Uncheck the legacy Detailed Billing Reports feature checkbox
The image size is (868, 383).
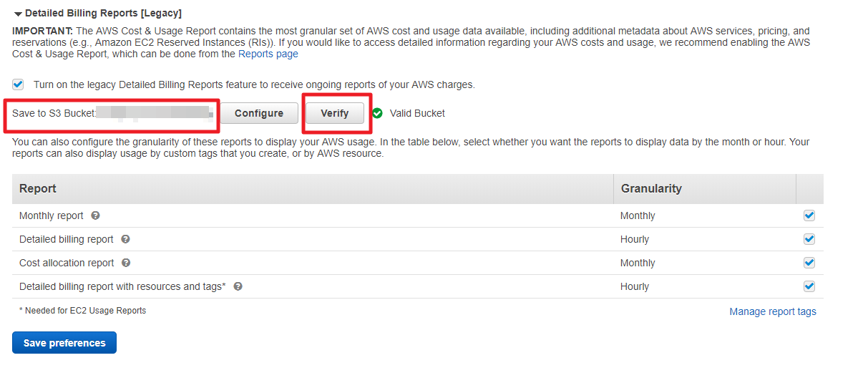pyautogui.click(x=19, y=84)
